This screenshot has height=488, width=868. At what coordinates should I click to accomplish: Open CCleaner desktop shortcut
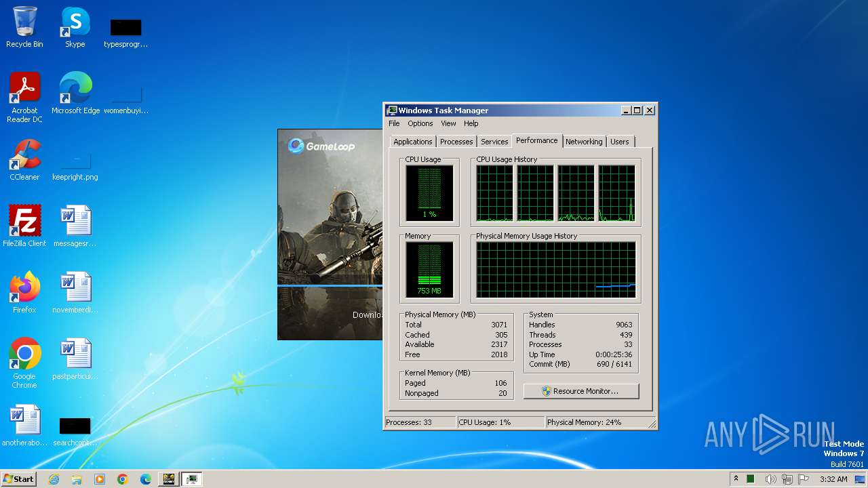(24, 160)
